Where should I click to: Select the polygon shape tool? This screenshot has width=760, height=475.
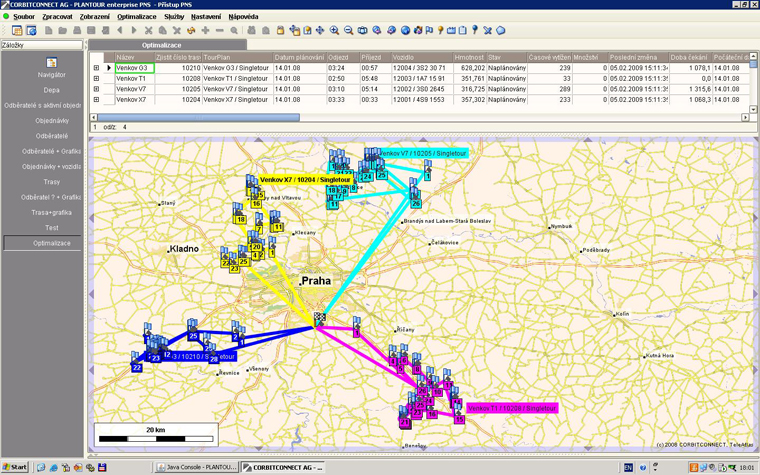pos(501,31)
